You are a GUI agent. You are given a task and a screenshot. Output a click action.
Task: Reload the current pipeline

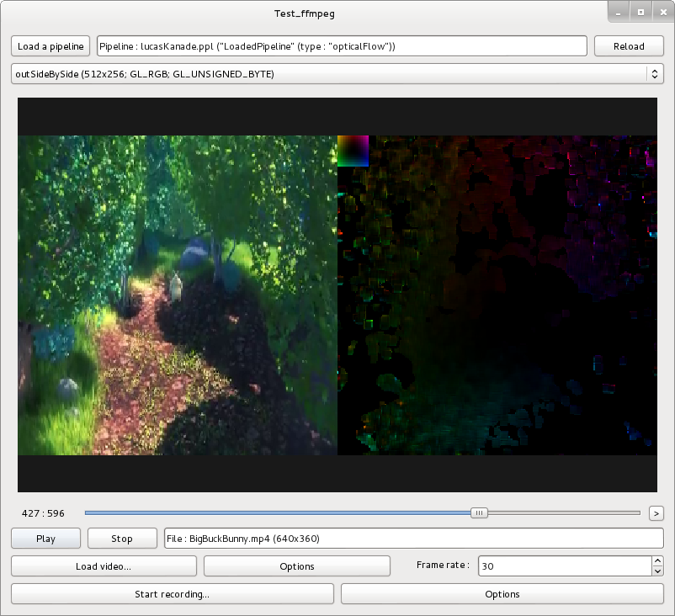[x=629, y=46]
